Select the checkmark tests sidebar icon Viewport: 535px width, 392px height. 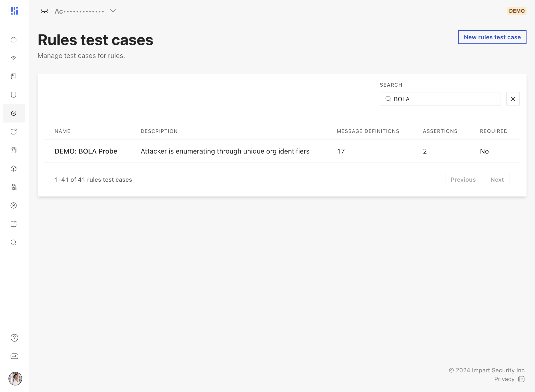point(14,113)
